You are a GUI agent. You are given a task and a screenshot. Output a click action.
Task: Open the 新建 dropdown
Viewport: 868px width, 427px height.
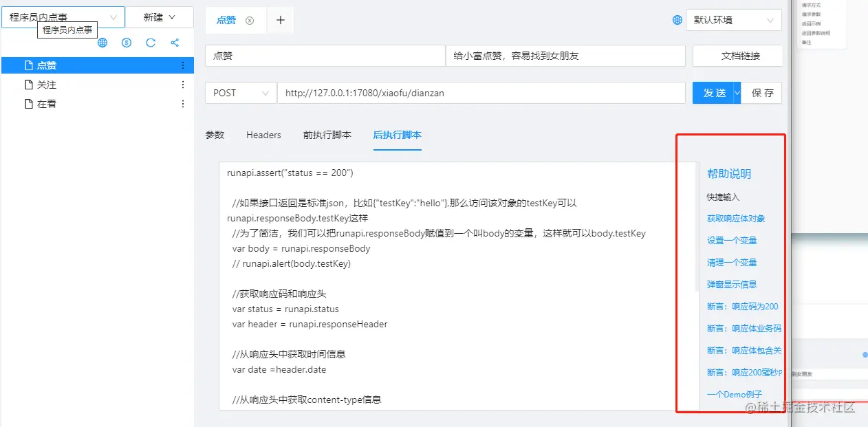point(160,17)
